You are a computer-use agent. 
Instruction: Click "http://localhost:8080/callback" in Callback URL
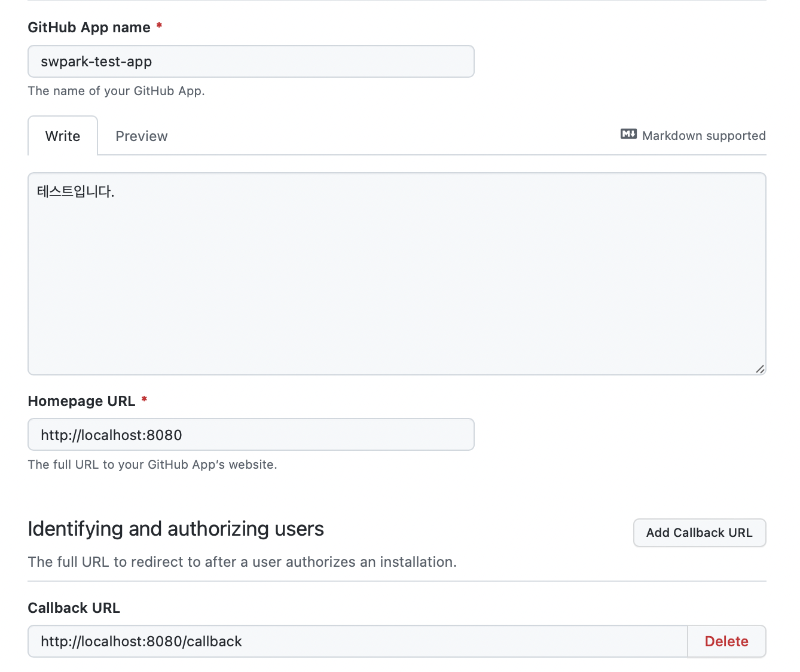[x=141, y=641]
